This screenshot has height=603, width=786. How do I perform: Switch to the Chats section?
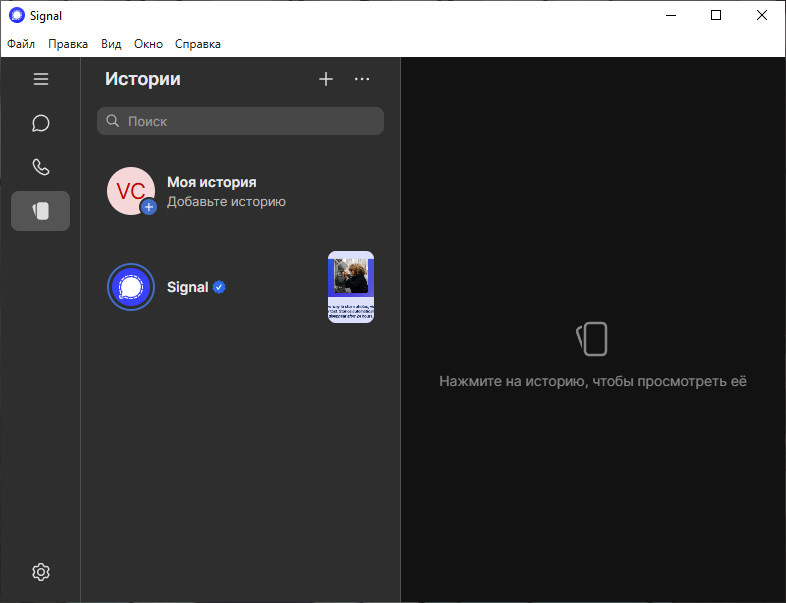point(41,123)
